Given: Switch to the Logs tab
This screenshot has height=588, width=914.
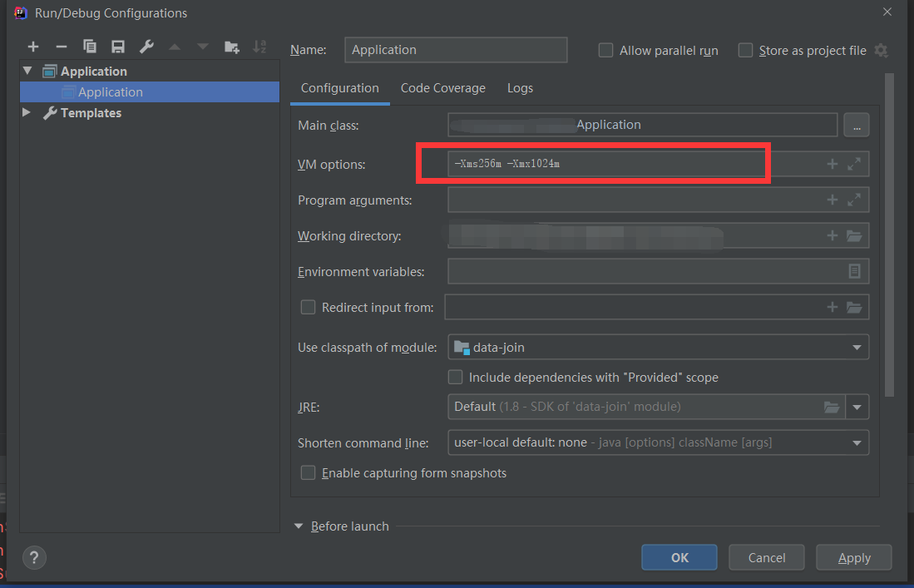Looking at the screenshot, I should click(x=520, y=88).
